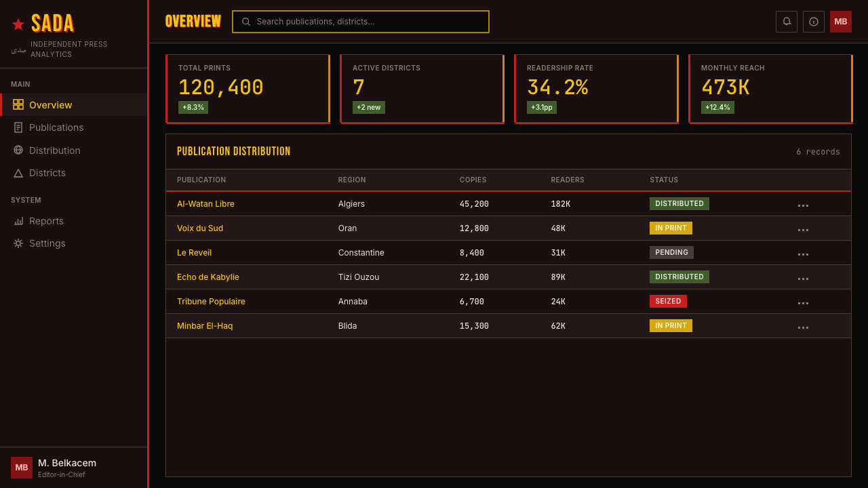This screenshot has height=488, width=868.
Task: Open Tribune Populaire publication link
Action: pyautogui.click(x=211, y=302)
